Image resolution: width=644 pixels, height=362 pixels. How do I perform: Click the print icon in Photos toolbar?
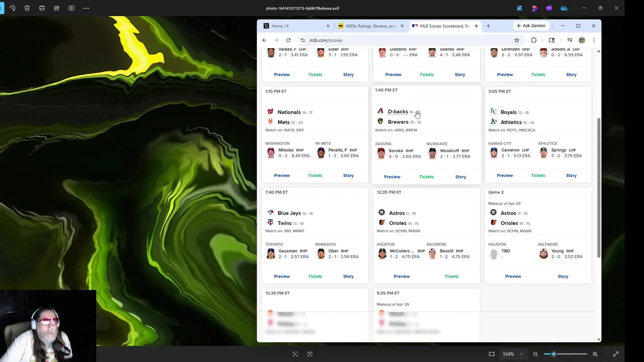tap(42, 8)
